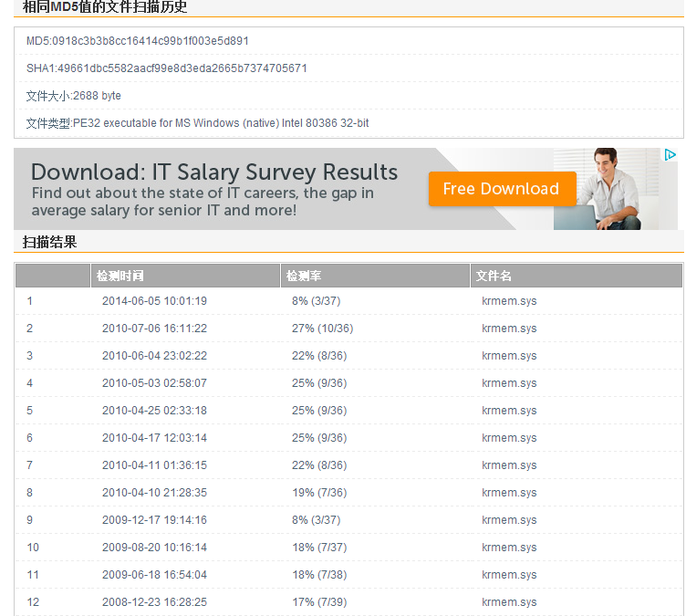The height and width of the screenshot is (616, 686).
Task: Click krmem.sys in row 9
Action: pyautogui.click(x=509, y=519)
